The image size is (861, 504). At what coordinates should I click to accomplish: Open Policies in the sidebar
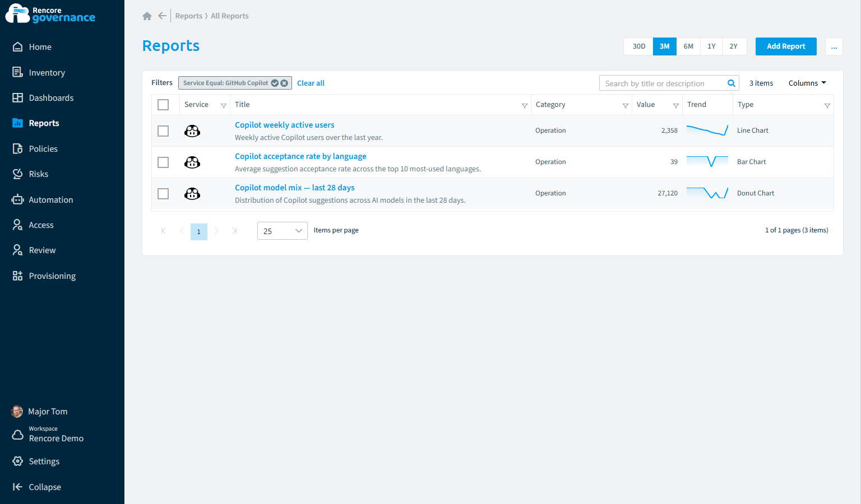(x=43, y=149)
